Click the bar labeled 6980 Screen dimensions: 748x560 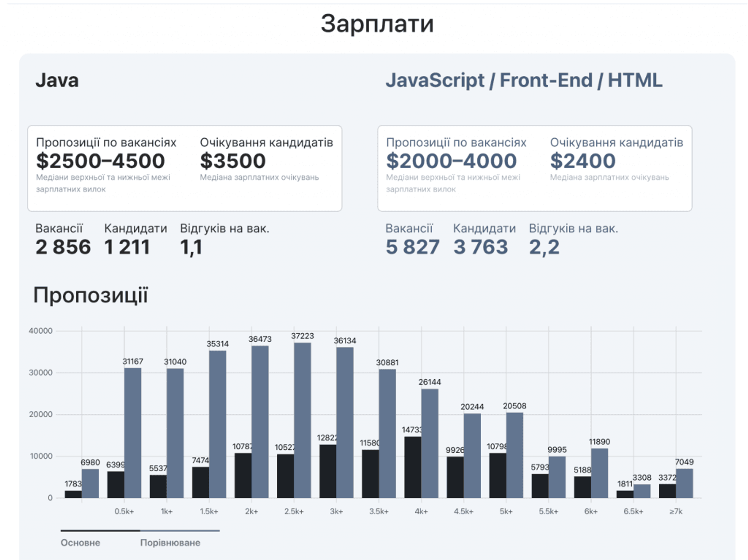pos(90,483)
